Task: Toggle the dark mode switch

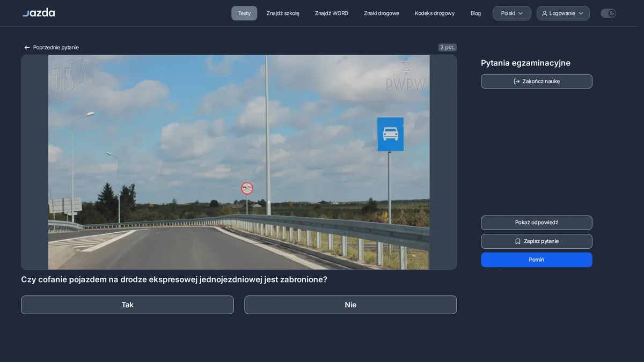Action: 608,13
